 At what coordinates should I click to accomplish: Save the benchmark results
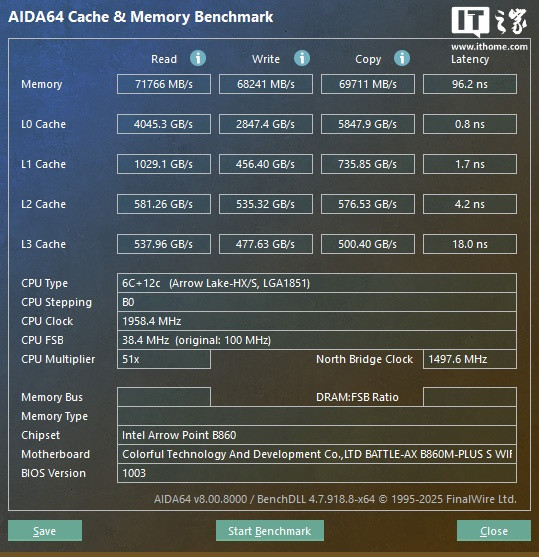[x=45, y=531]
